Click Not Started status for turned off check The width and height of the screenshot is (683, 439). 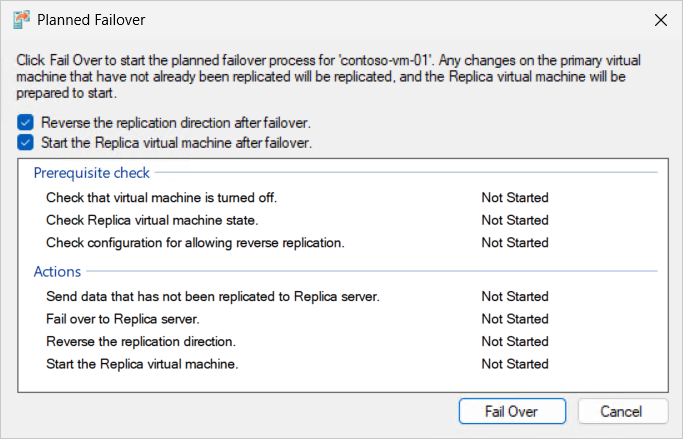tap(515, 197)
